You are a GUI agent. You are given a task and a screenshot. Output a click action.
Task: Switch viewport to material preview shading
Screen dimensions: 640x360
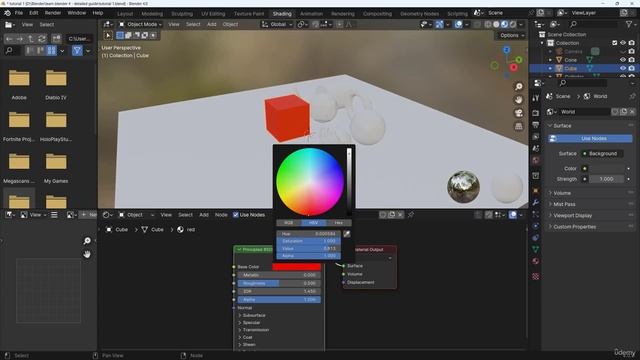pyautogui.click(x=504, y=24)
